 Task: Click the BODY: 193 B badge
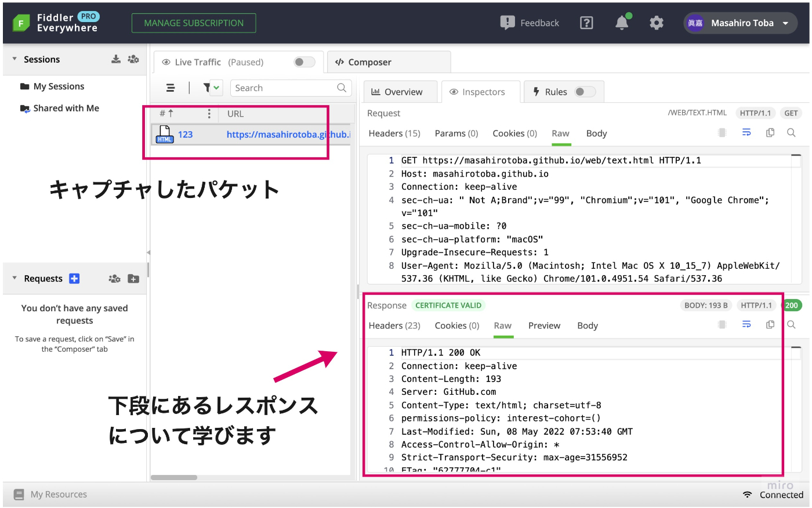pyautogui.click(x=706, y=305)
